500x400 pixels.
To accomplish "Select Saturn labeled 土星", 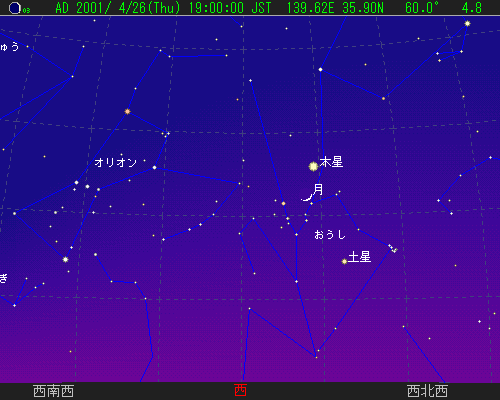I will click(x=344, y=261).
